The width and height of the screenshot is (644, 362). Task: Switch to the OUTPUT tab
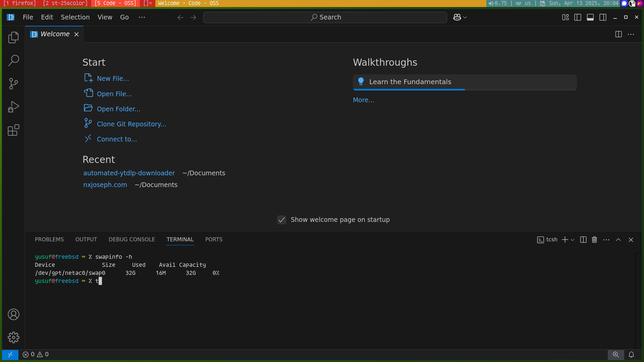(x=86, y=239)
